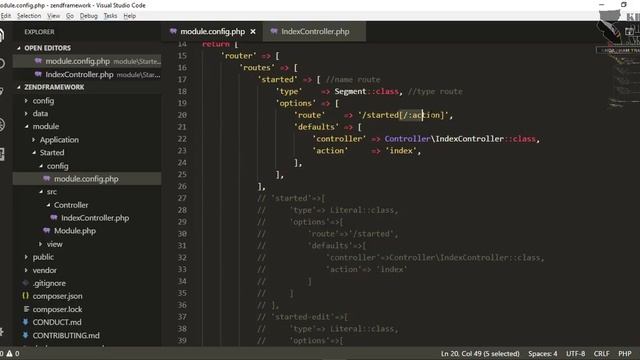
Task: Switch to the IndexController.php editor tab
Action: pyautogui.click(x=314, y=31)
